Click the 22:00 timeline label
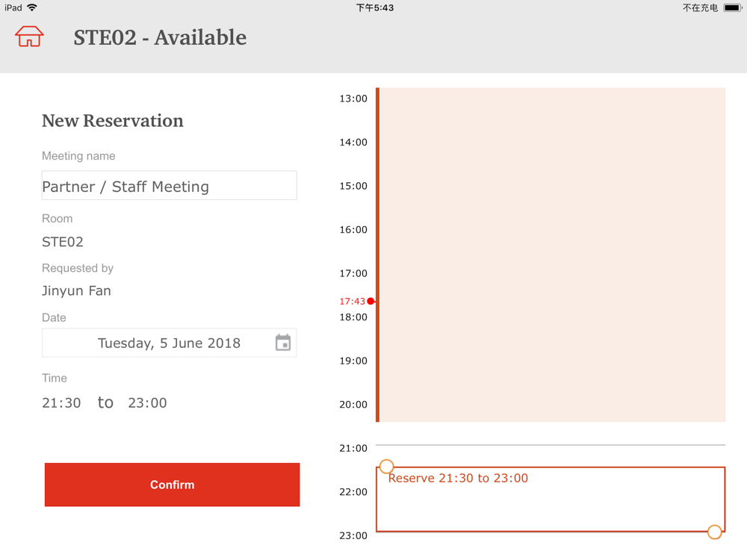Viewport: 747px width, 560px height. click(x=353, y=492)
